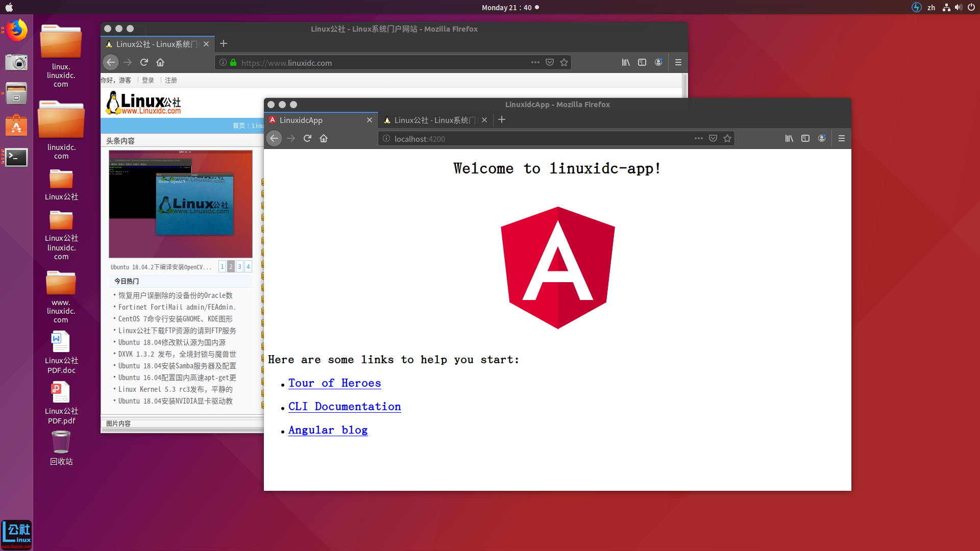This screenshot has width=980, height=551.
Task: Click Forward arrow in LinuxidcApp Firefox window
Action: [291, 138]
